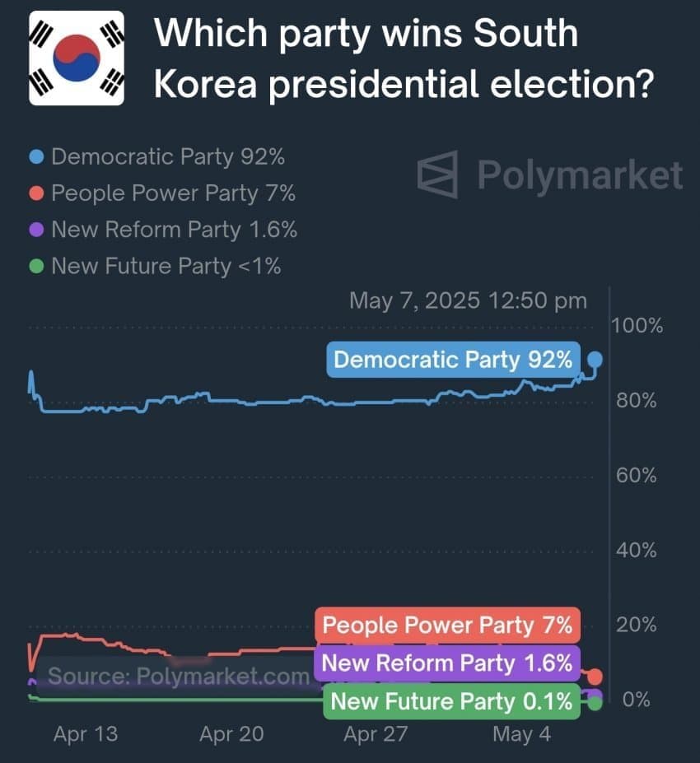This screenshot has height=763, width=700.
Task: Click the Apr 13 date axis label
Action: click(86, 734)
